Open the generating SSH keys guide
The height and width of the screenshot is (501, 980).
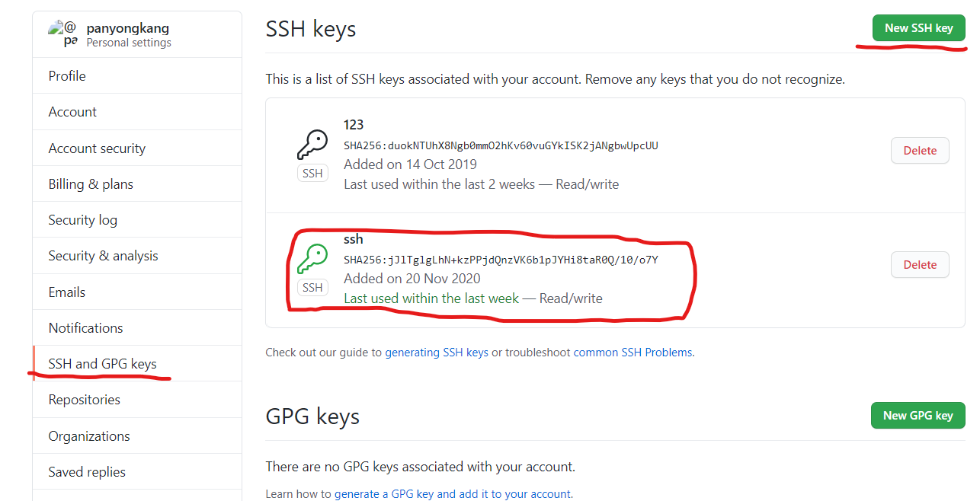(437, 353)
